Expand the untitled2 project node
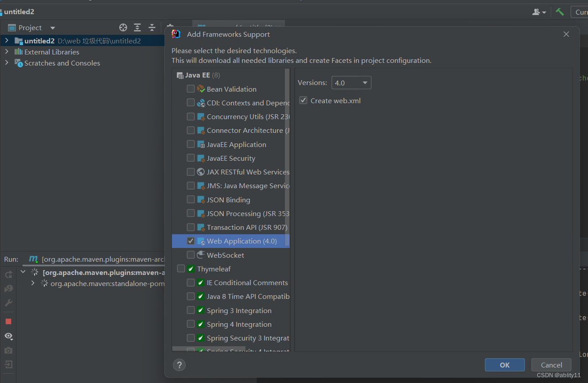The height and width of the screenshot is (383, 588). 6,40
